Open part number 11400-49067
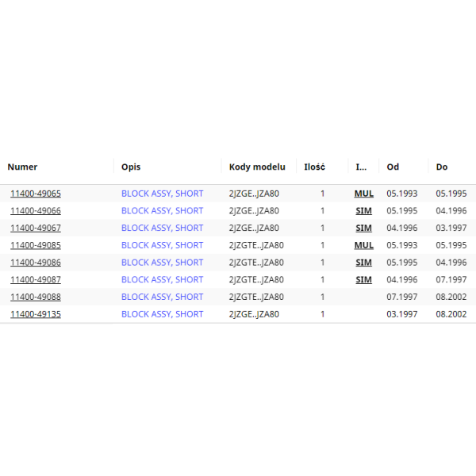The image size is (476, 476). 36,228
